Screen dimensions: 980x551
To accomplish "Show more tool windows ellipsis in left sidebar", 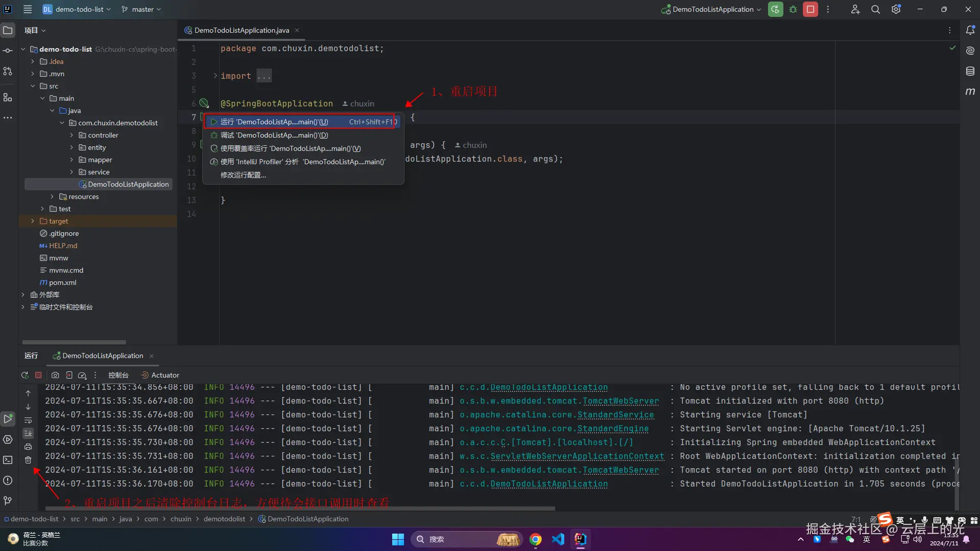I will [x=8, y=118].
